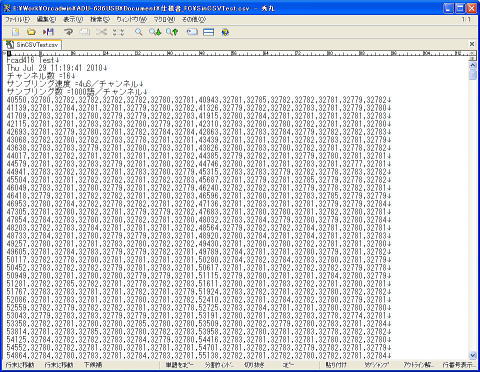The height and width of the screenshot is (372, 480).
Task: Find previous with the green up-arrow magnifier icon
Action: point(172,32)
